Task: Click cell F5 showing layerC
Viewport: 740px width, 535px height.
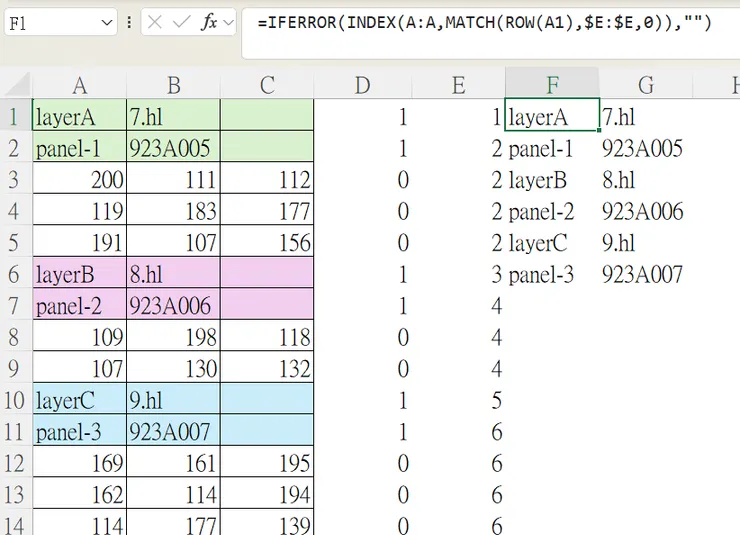Action: point(552,241)
